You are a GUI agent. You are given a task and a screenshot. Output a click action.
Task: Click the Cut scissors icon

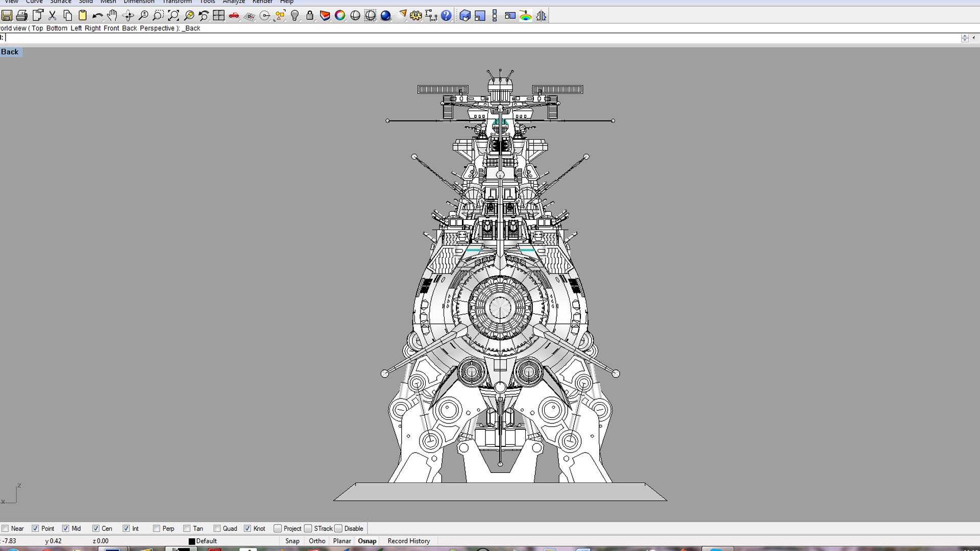tap(52, 16)
